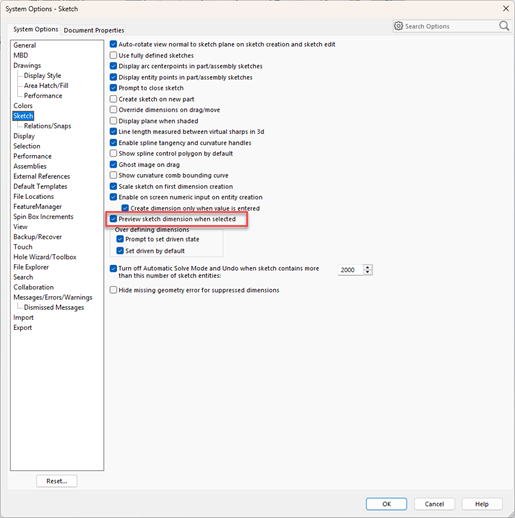515x518 pixels.
Task: Select top-level Performance category
Action: pos(32,156)
